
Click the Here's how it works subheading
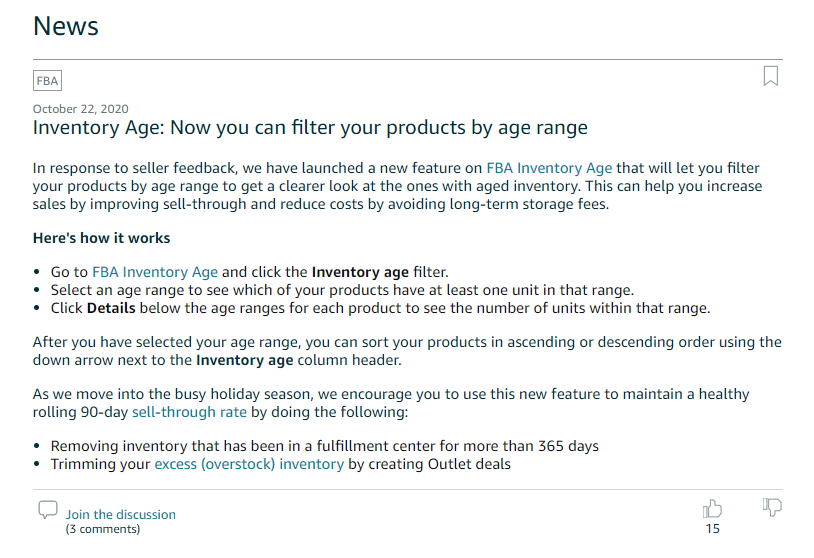click(x=101, y=238)
